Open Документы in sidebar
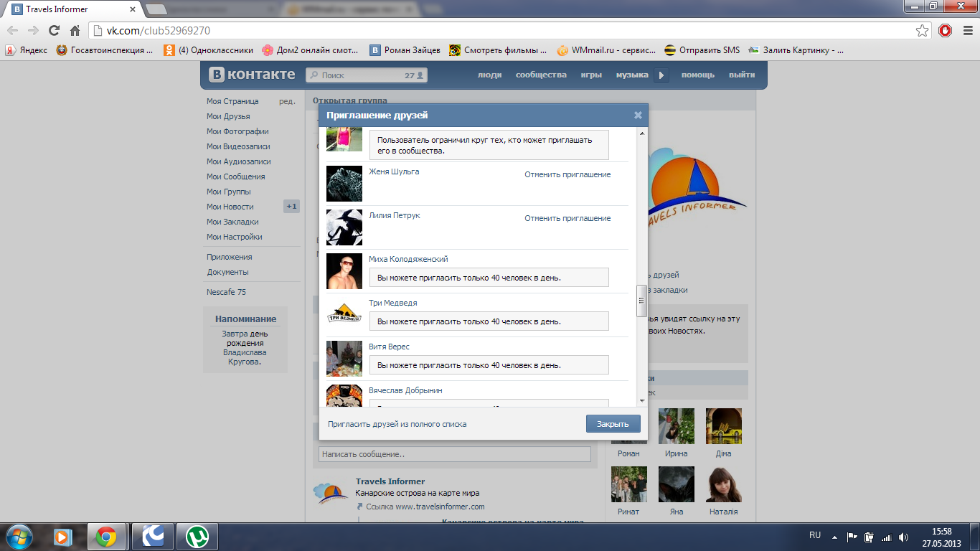Screen dimensions: 980x551 tap(227, 272)
